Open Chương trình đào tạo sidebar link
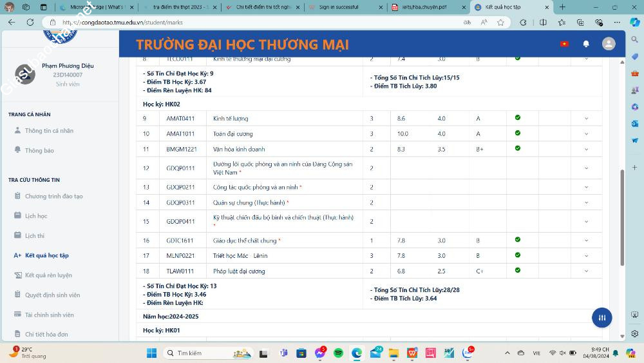Screen dimensions: 644x363 click(x=53, y=196)
